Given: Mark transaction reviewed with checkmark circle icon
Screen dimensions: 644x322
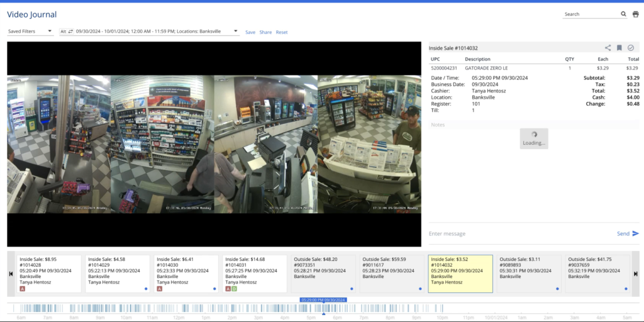Looking at the screenshot, I should coord(631,48).
